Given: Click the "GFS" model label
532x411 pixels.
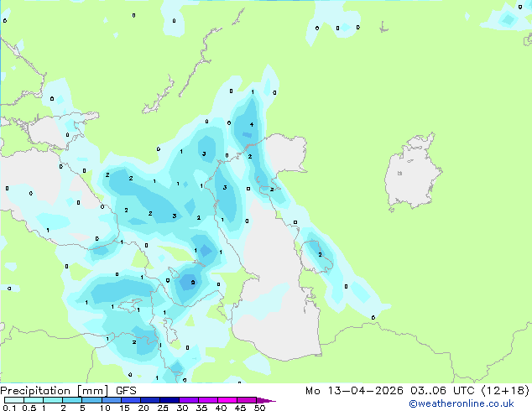Looking at the screenshot, I should tap(126, 391).
